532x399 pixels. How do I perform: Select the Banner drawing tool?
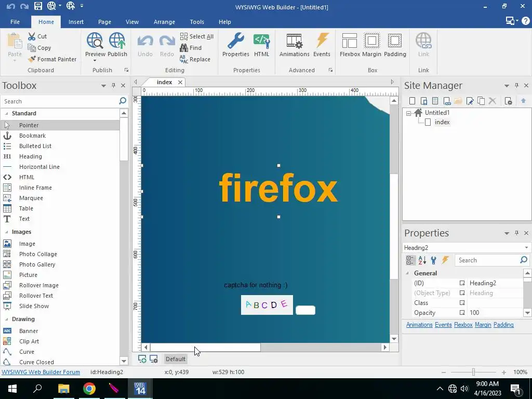(x=60, y=331)
